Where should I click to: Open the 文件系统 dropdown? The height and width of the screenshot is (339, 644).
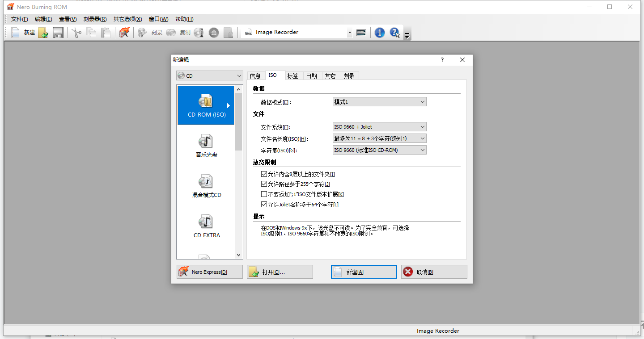[380, 127]
